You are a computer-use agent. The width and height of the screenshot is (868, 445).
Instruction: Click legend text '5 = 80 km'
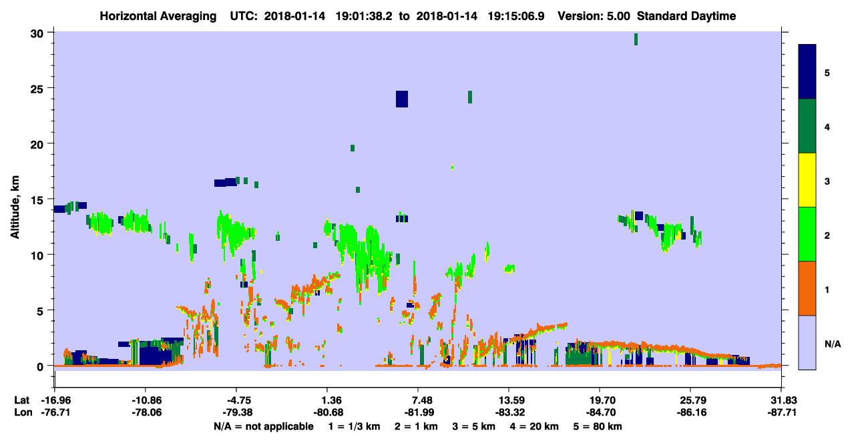point(596,426)
